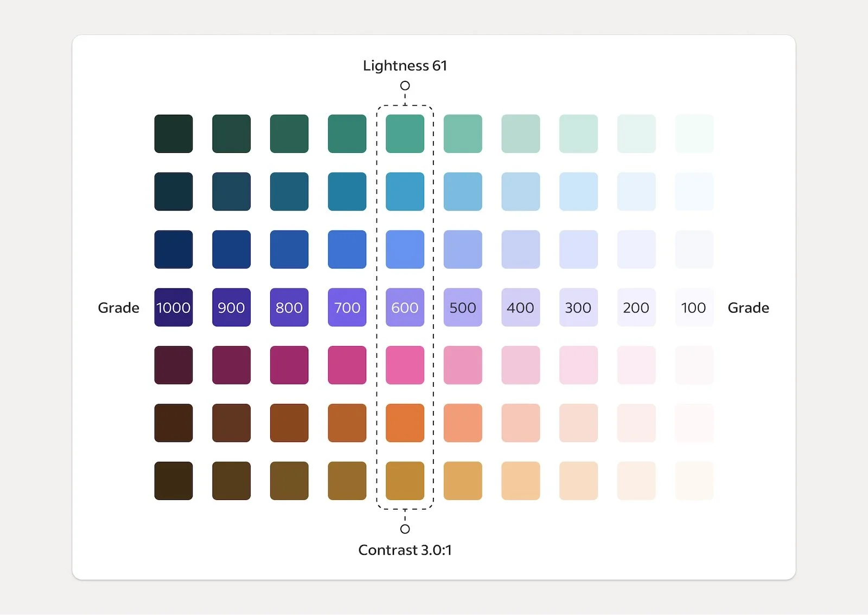Select the burnt orange swatch in the 700 column
This screenshot has width=868, height=615.
347,423
